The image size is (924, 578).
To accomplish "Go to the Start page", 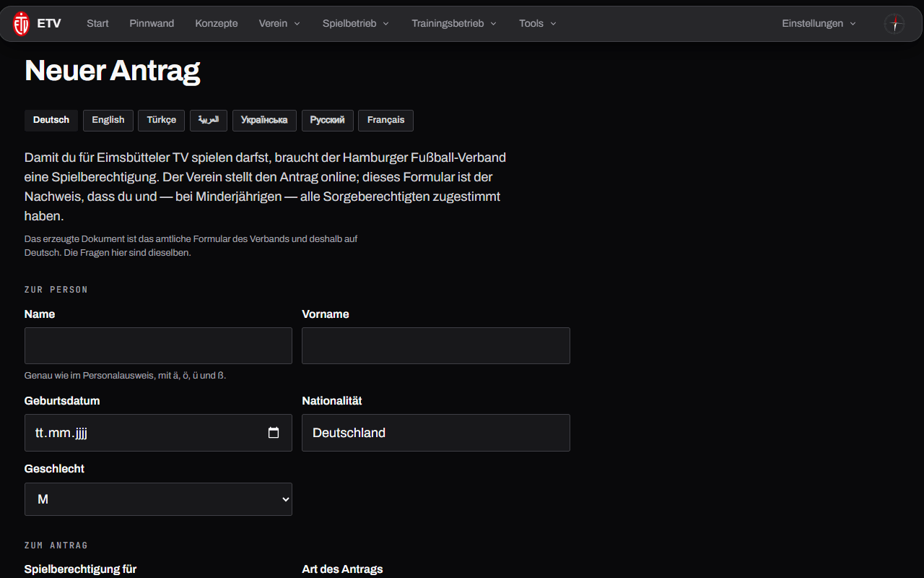I will coord(97,23).
